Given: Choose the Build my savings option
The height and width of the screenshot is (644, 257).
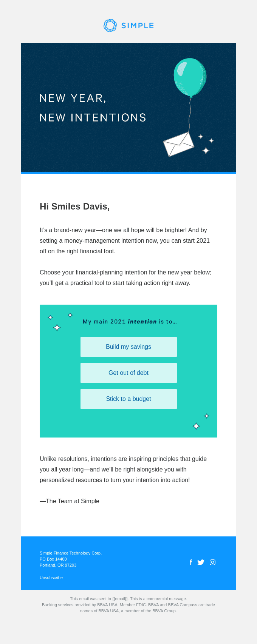Looking at the screenshot, I should (x=128, y=347).
